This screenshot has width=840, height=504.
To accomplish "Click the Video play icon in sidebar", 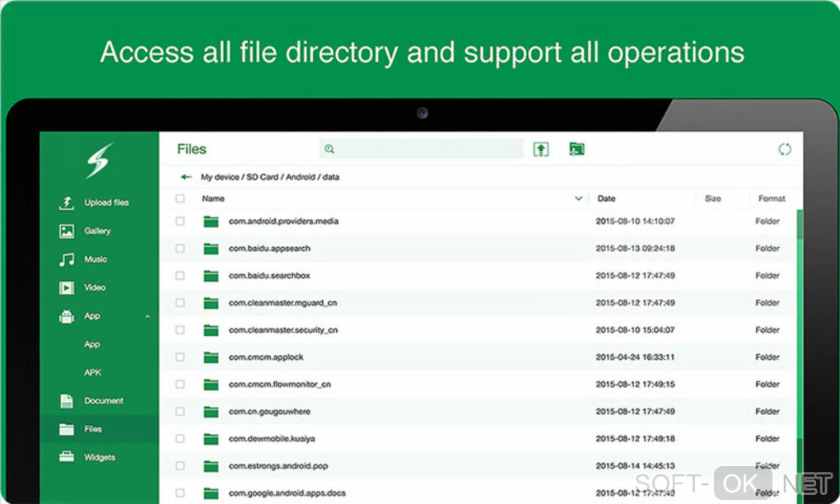I will coord(67,287).
